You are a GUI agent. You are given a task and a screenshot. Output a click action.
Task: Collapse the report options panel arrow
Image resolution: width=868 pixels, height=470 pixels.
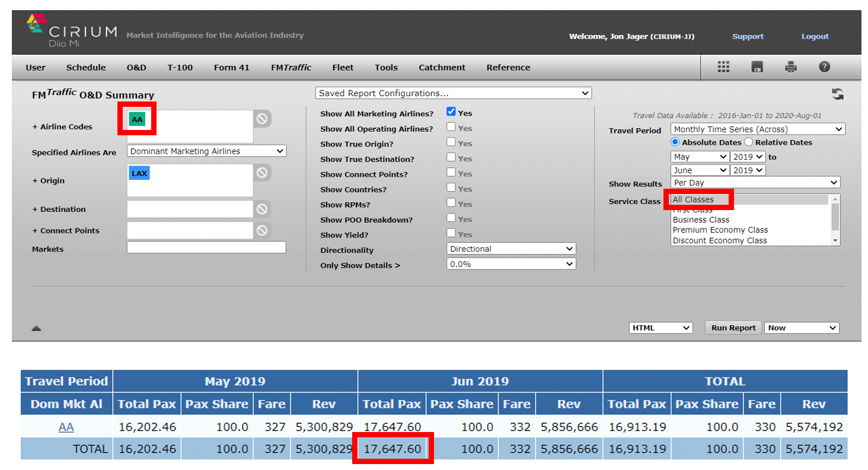[36, 328]
